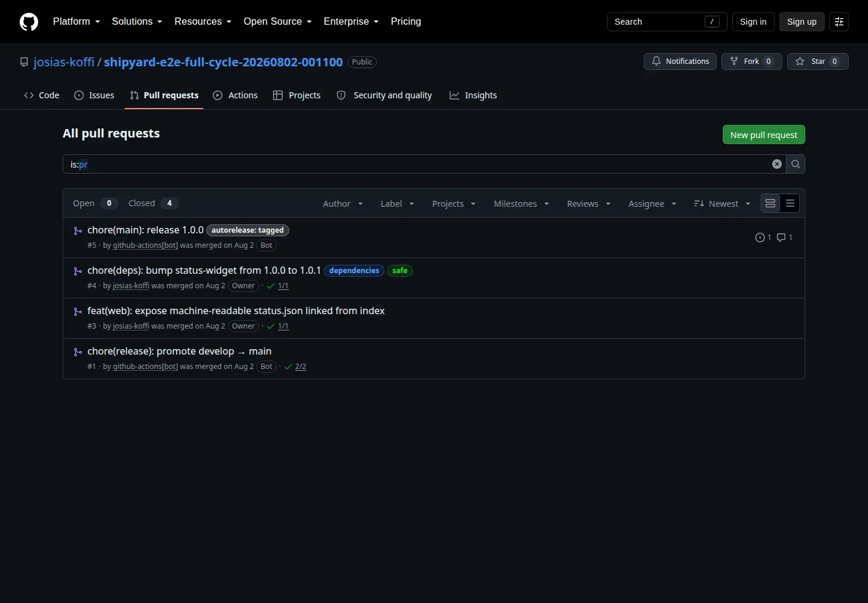
Task: Open the appearance settings icon in header
Action: [x=839, y=22]
